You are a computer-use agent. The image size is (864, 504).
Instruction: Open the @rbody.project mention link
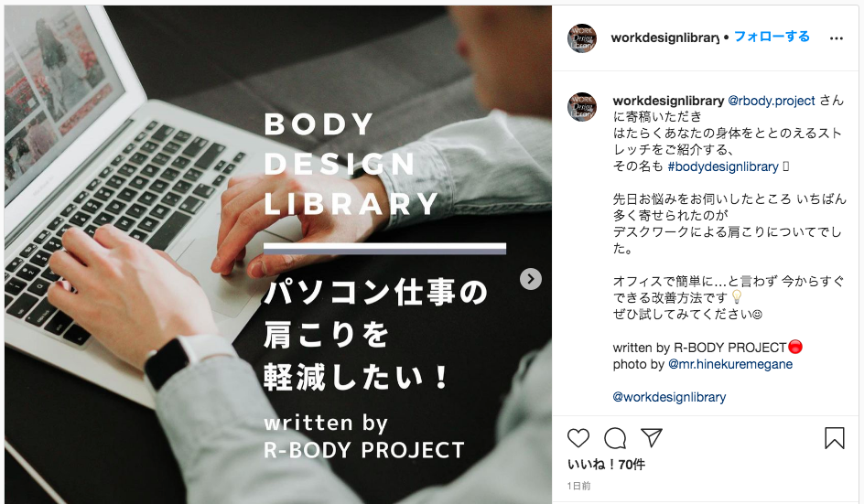coord(772,101)
